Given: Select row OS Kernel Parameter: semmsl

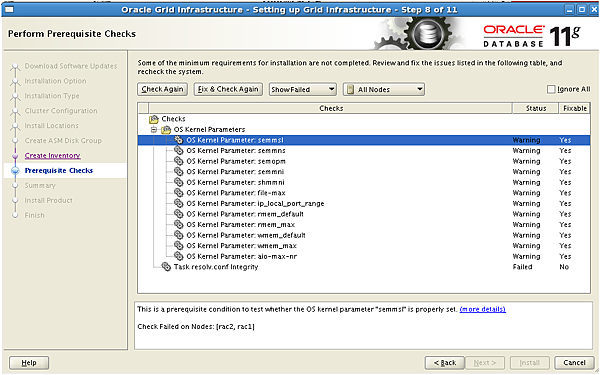Looking at the screenshot, I should (364, 140).
